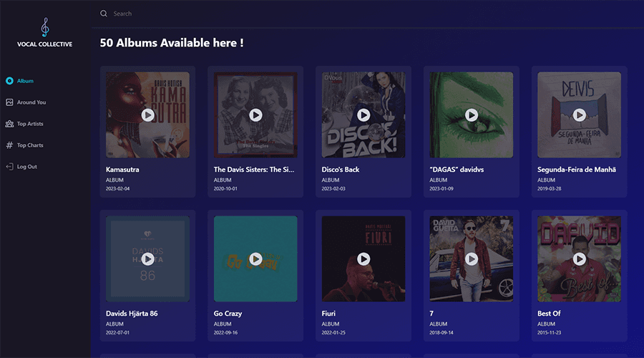Screen dimensions: 644x358
Task: Click the Around You image icon
Action: 9,102
